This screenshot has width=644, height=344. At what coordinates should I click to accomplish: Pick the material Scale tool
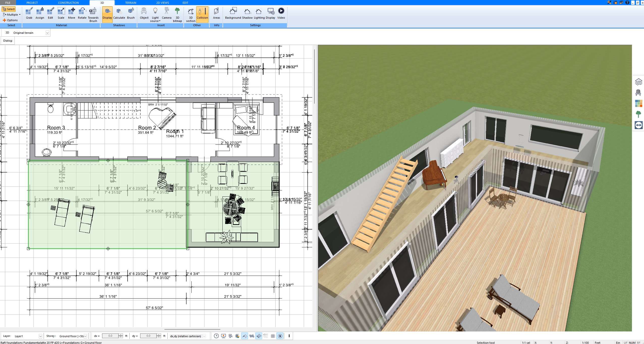(x=61, y=14)
